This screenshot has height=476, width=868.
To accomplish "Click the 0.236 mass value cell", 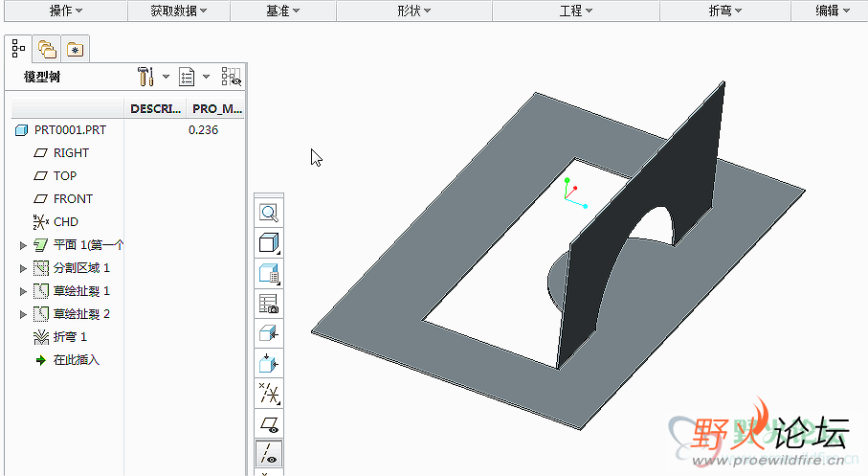I will coord(203,129).
